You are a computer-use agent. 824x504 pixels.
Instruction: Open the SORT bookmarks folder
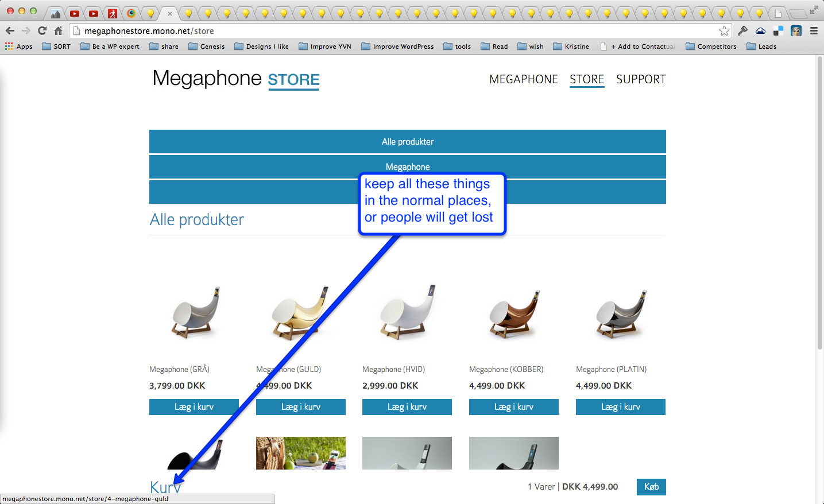click(56, 46)
